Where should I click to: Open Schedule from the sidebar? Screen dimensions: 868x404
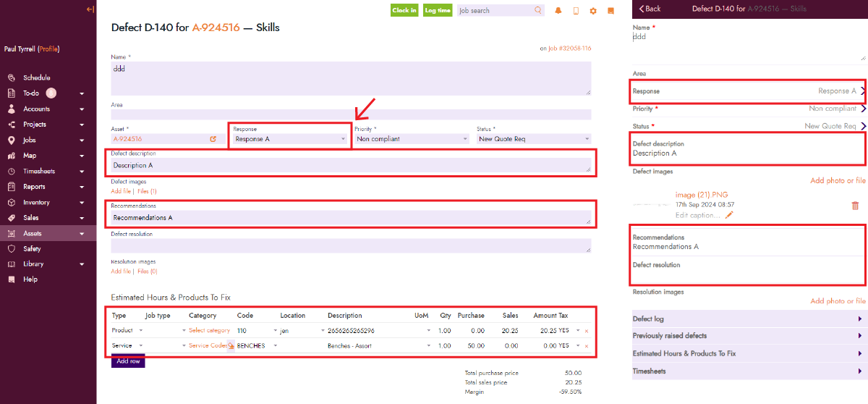pos(36,77)
